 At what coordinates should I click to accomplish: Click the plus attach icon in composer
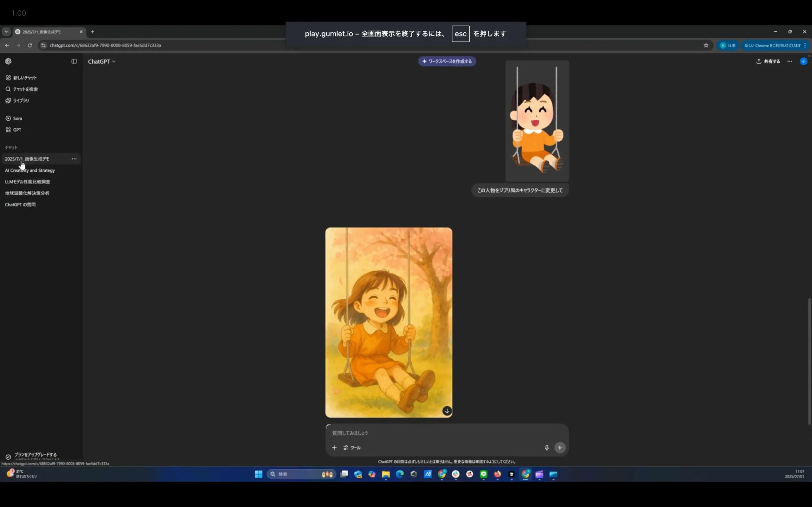334,448
